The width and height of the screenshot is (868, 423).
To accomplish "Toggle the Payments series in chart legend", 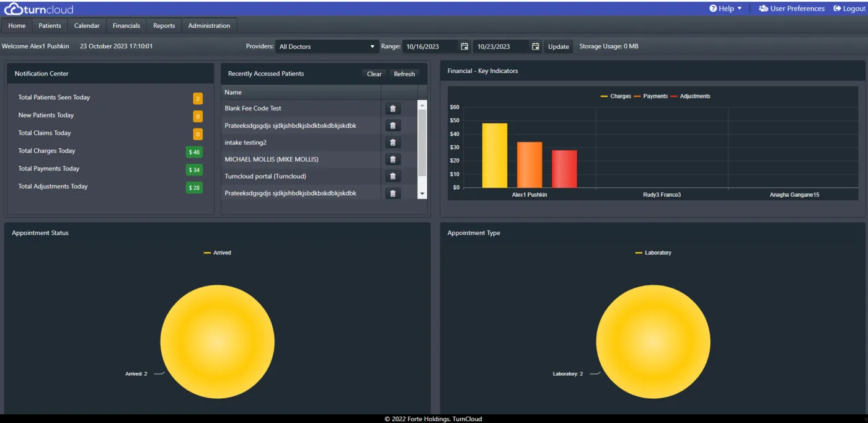I will tap(650, 96).
